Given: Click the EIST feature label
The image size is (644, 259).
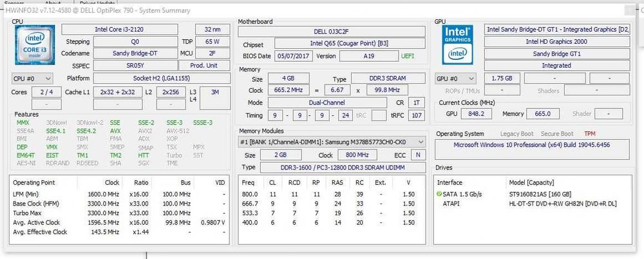Looking at the screenshot, I should pos(52,155).
